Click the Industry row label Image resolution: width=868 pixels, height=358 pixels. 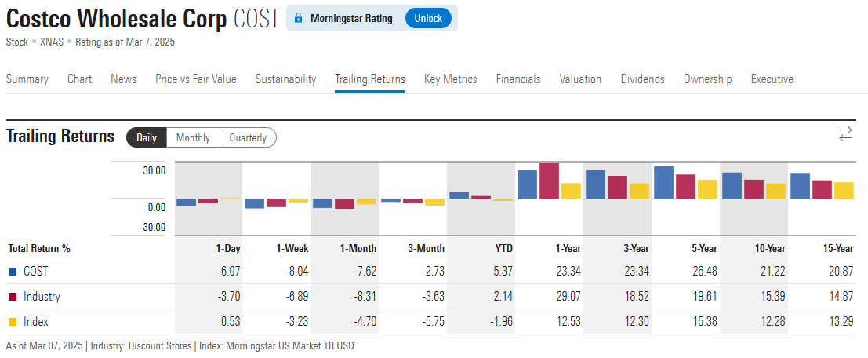coord(42,297)
